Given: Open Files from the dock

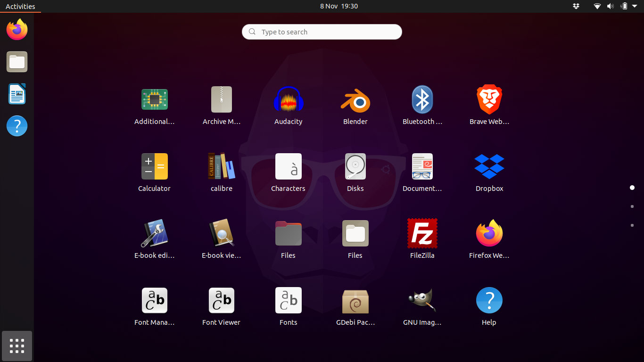Looking at the screenshot, I should tap(17, 62).
